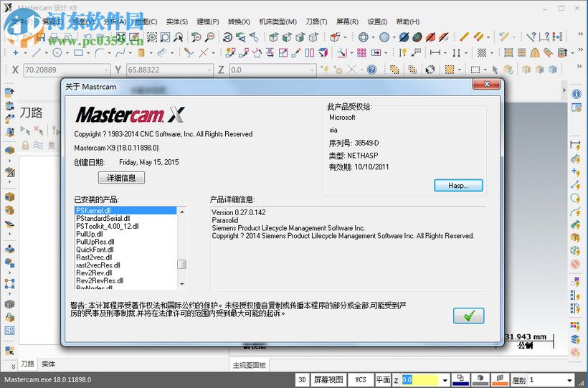The width and height of the screenshot is (588, 388).
Task: Open X coordinate dropdown
Action: [106, 70]
